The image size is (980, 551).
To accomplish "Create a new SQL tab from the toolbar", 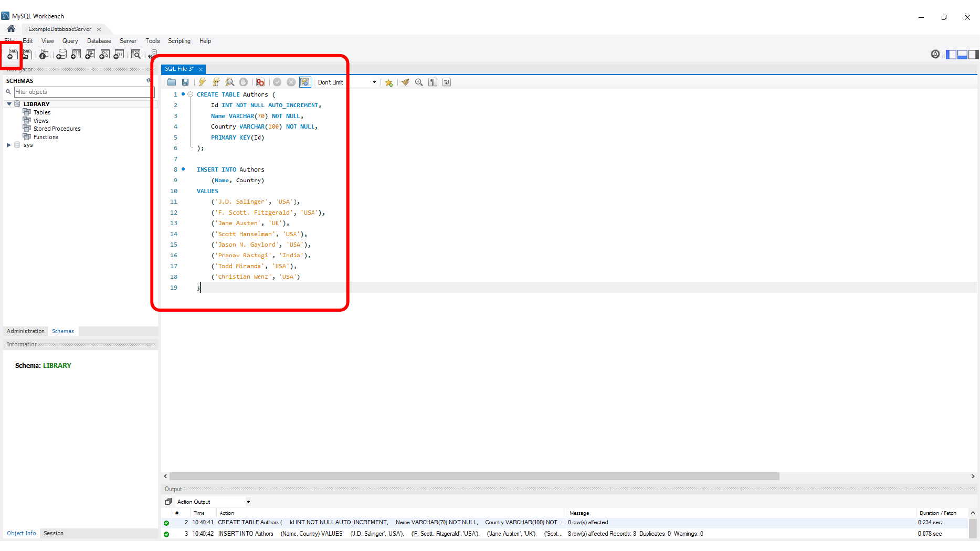I will click(12, 54).
